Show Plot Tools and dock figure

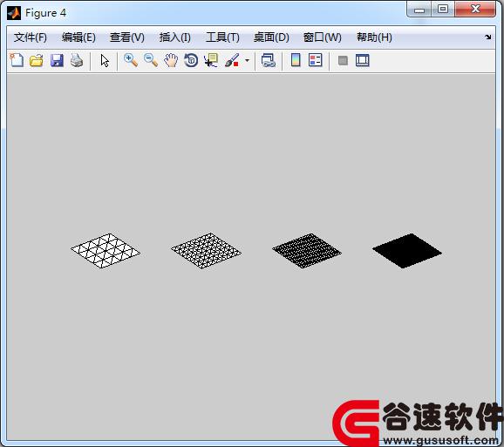coord(362,60)
